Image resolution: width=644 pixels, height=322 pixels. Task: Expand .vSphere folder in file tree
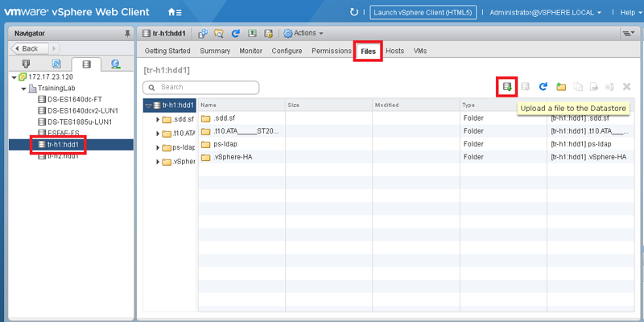[x=158, y=162]
